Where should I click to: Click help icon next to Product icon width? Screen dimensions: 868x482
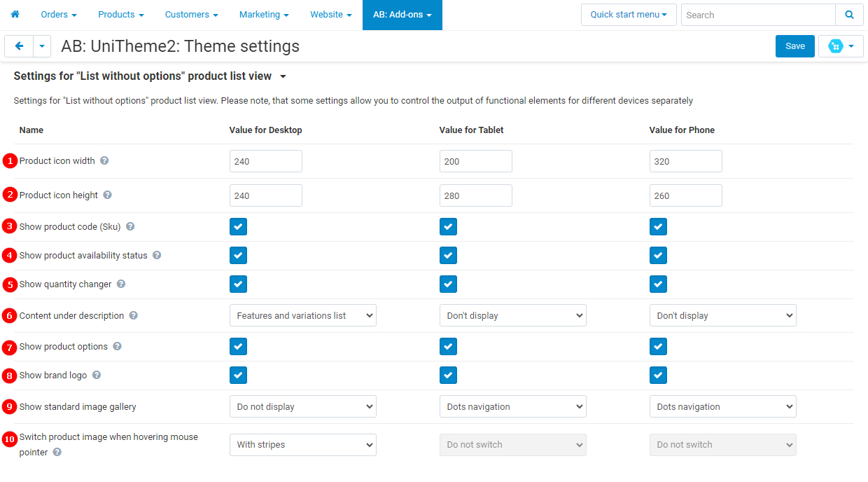tap(104, 160)
